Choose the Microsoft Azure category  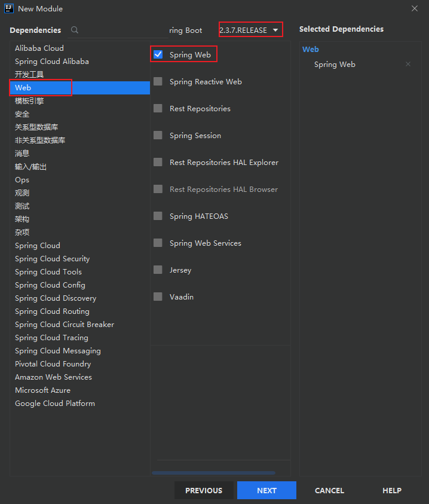click(x=43, y=390)
